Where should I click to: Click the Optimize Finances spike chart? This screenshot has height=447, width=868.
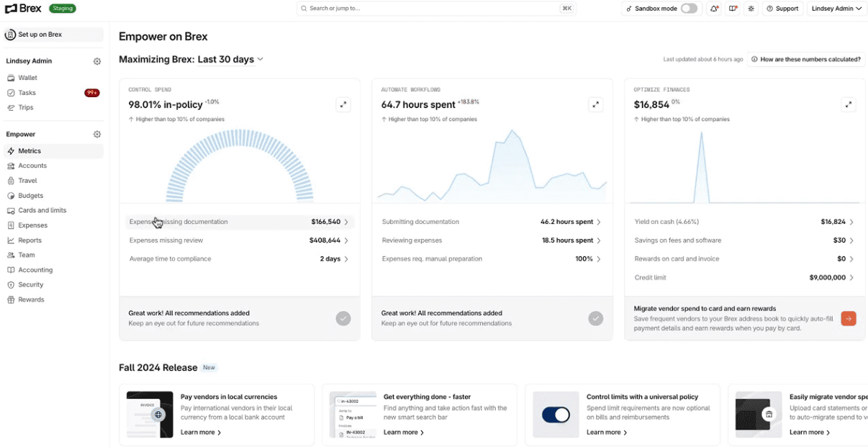[x=745, y=166]
